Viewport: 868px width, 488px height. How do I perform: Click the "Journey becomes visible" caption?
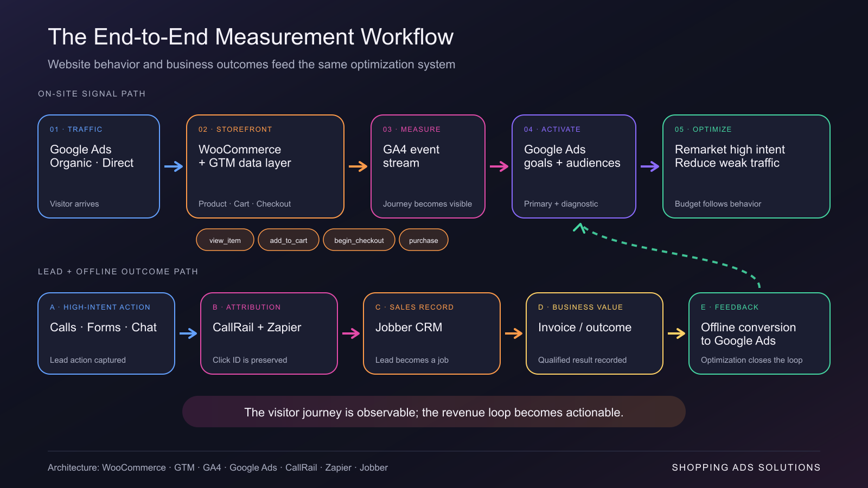point(427,204)
